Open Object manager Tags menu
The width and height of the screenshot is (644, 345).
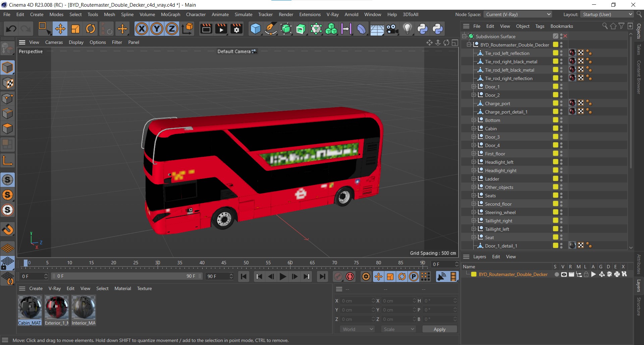pos(540,26)
